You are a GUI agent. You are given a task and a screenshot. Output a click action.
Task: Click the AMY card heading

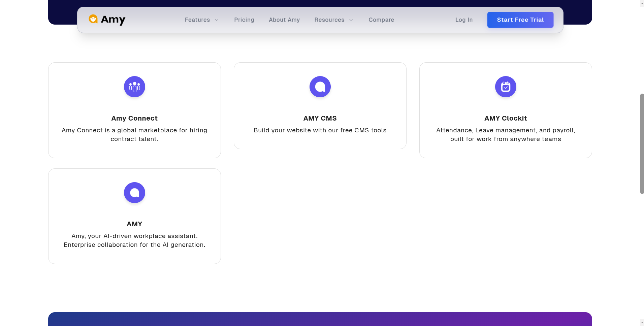tap(134, 224)
